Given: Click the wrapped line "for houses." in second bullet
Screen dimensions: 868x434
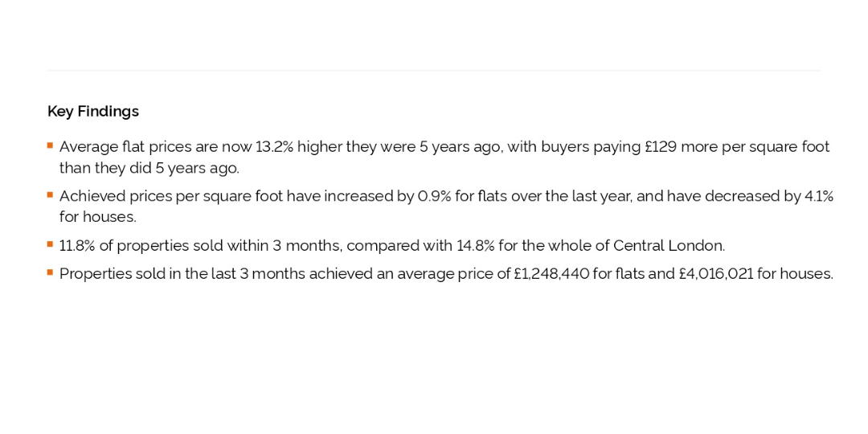Looking at the screenshot, I should 98,218.
